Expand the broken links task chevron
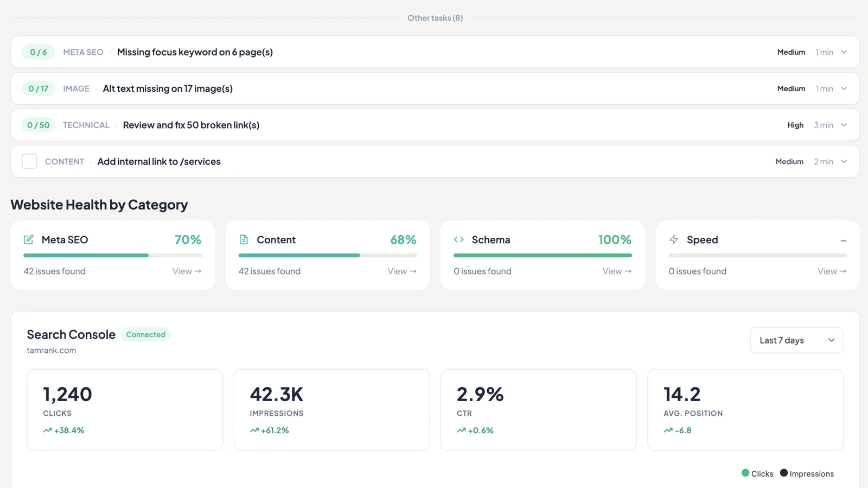This screenshot has height=488, width=868. click(844, 125)
